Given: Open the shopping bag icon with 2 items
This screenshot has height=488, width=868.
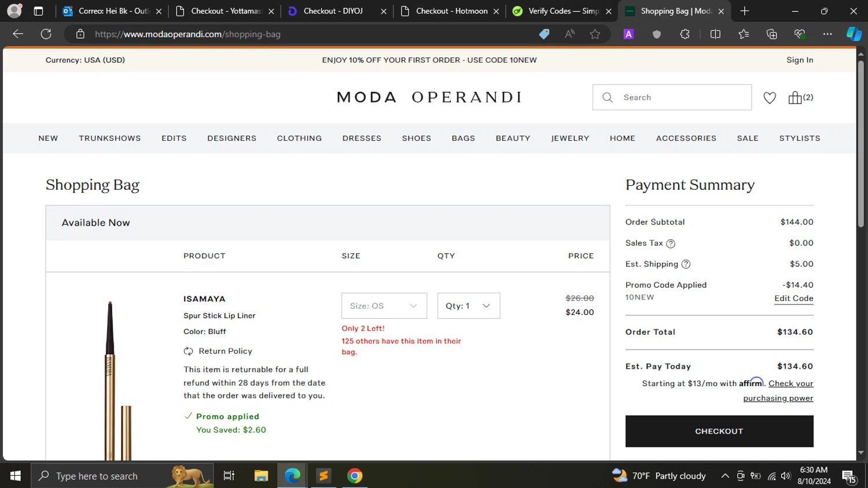Looking at the screenshot, I should pyautogui.click(x=800, y=97).
